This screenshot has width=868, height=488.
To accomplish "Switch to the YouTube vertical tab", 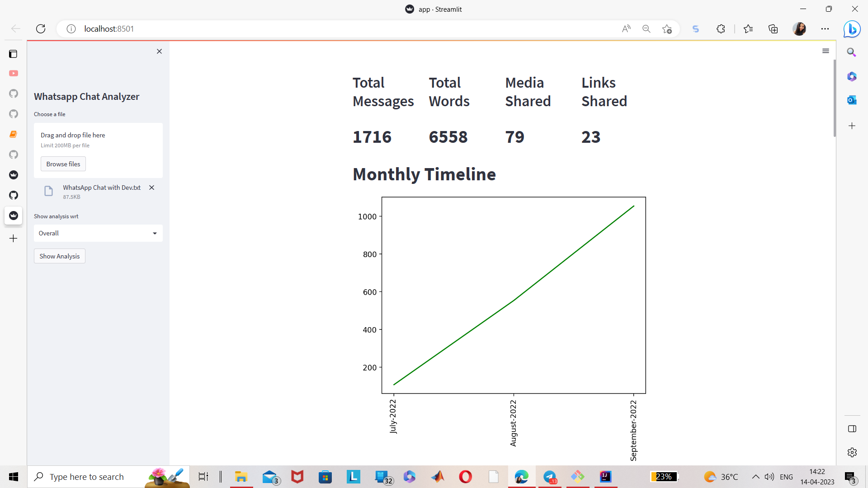I will click(x=14, y=73).
